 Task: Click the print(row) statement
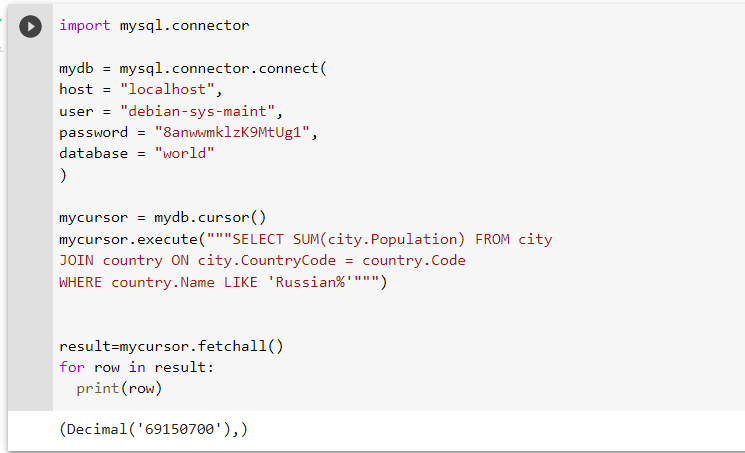click(119, 389)
